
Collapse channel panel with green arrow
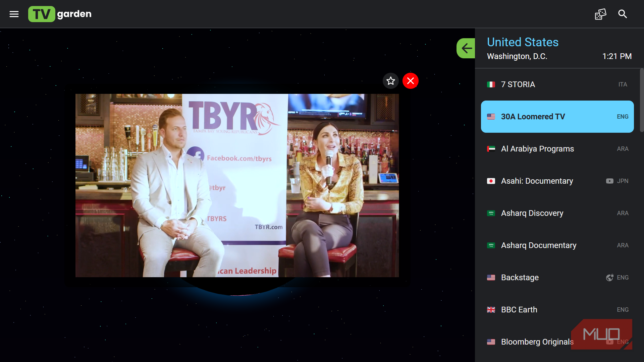[x=466, y=48]
